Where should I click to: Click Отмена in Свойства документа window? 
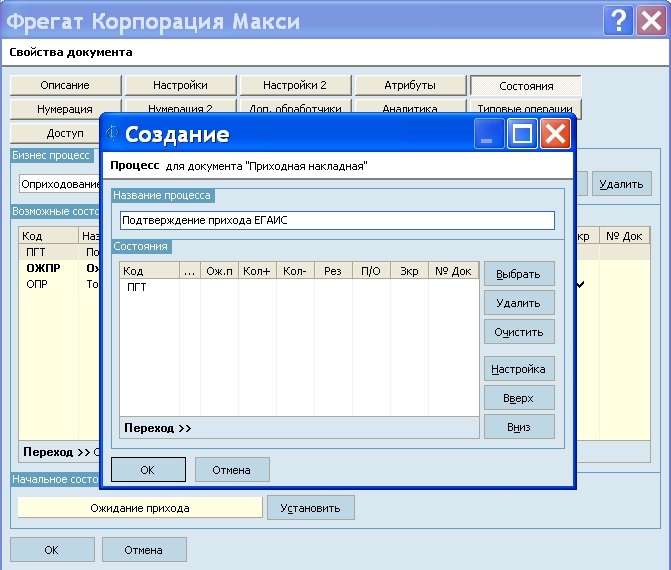pyautogui.click(x=144, y=549)
